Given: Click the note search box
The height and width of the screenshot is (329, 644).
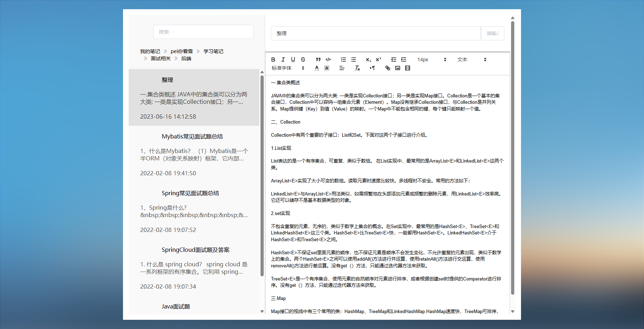Looking at the screenshot, I should pos(203,32).
